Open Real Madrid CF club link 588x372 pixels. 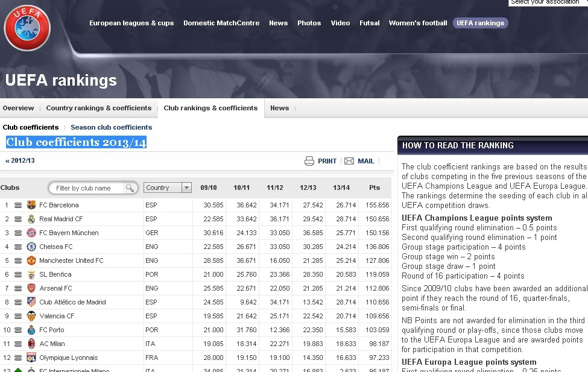pos(61,219)
